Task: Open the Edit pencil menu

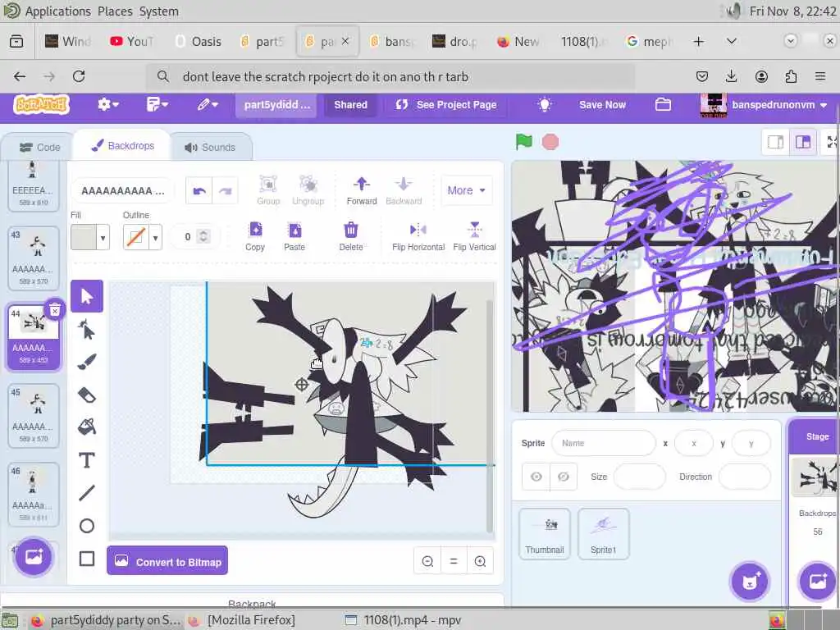Action: click(x=208, y=104)
